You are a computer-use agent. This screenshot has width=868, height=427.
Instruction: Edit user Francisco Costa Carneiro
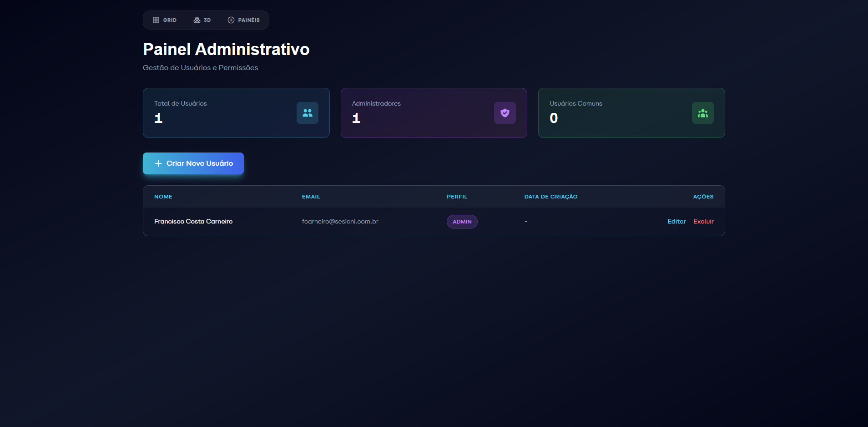[x=676, y=221]
